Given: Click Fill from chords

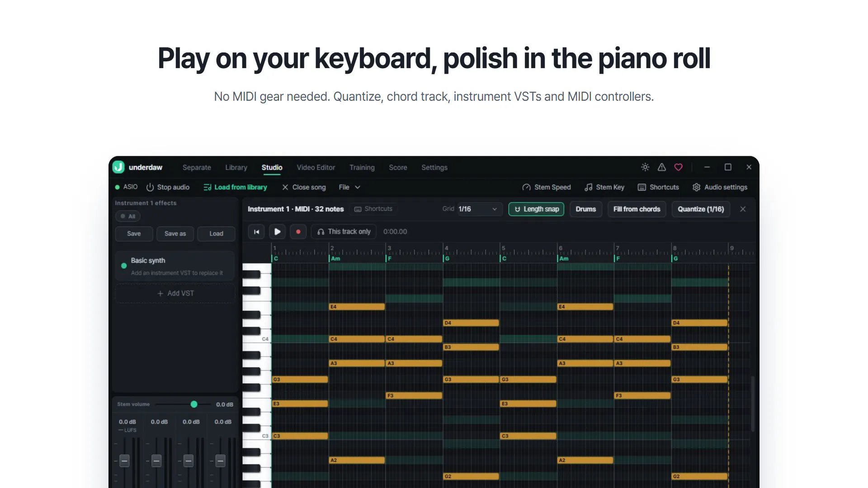Looking at the screenshot, I should pos(637,209).
